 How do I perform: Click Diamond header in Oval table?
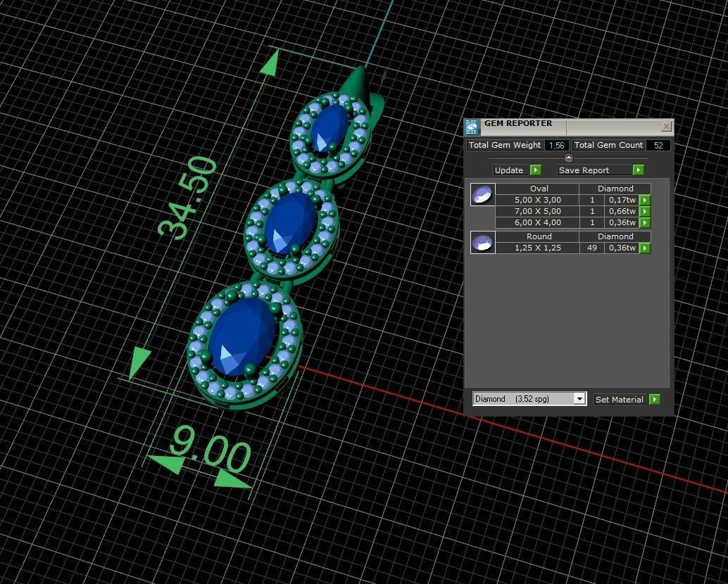tap(615, 189)
